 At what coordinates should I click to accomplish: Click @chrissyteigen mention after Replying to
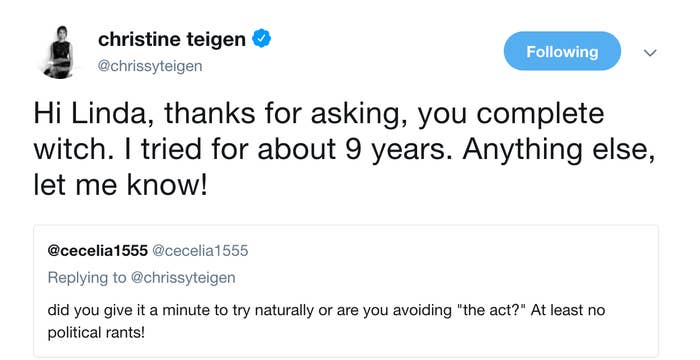pos(183,278)
